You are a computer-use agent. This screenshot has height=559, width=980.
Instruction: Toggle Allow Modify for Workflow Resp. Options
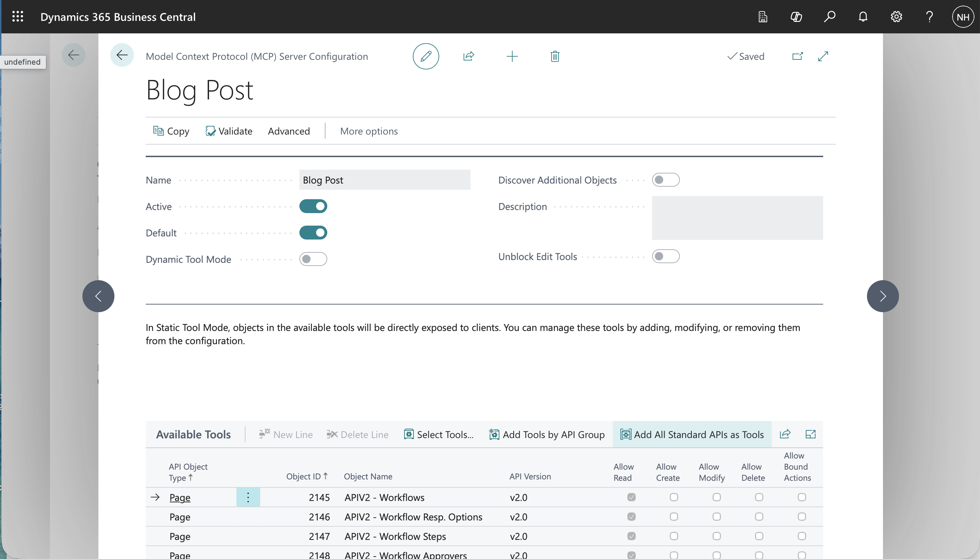pos(716,516)
